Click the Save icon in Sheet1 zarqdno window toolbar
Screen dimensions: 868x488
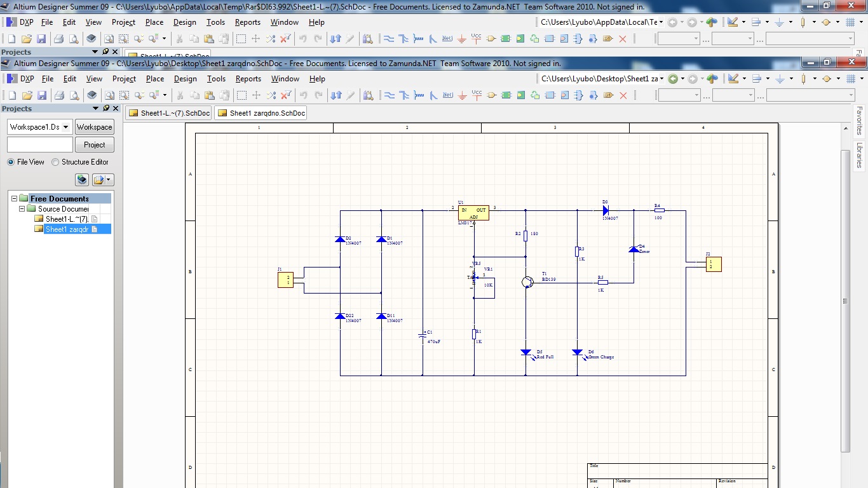(x=42, y=95)
